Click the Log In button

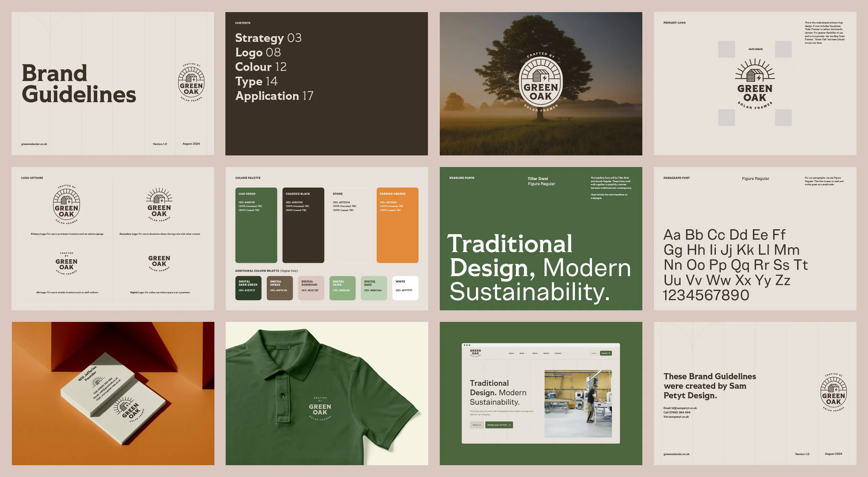pyautogui.click(x=593, y=353)
